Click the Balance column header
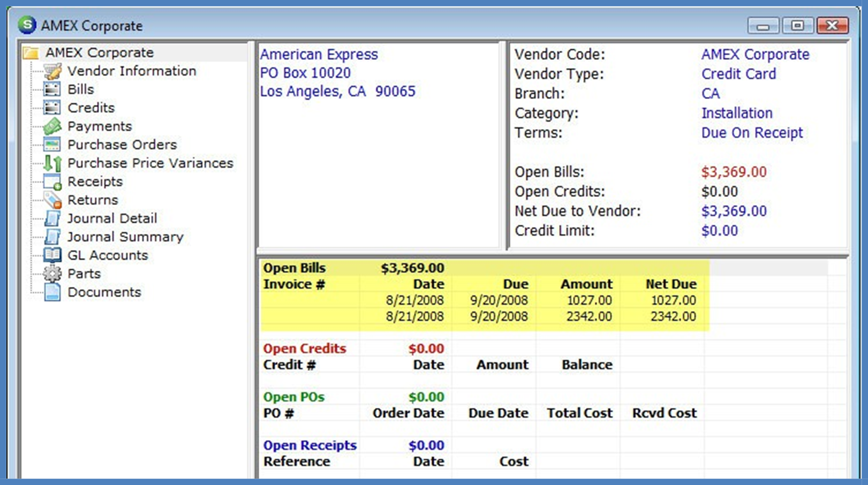868x485 pixels. tap(587, 365)
